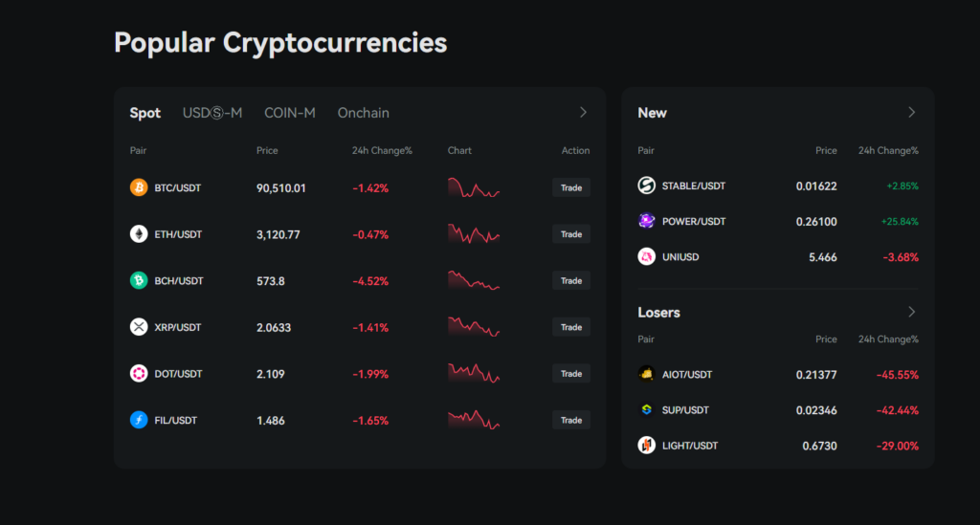Open the SUP/USDT pair link
This screenshot has width=980, height=525.
point(685,410)
